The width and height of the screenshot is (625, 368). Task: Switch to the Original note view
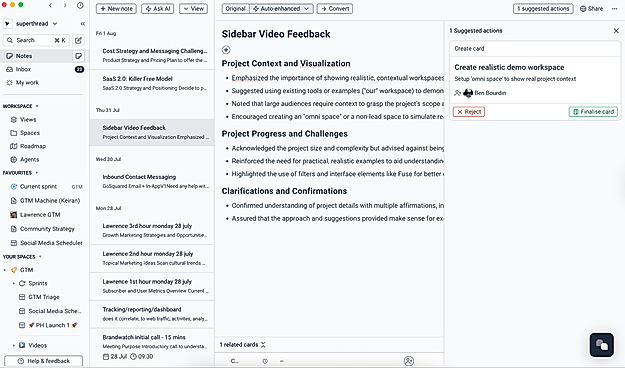[236, 9]
